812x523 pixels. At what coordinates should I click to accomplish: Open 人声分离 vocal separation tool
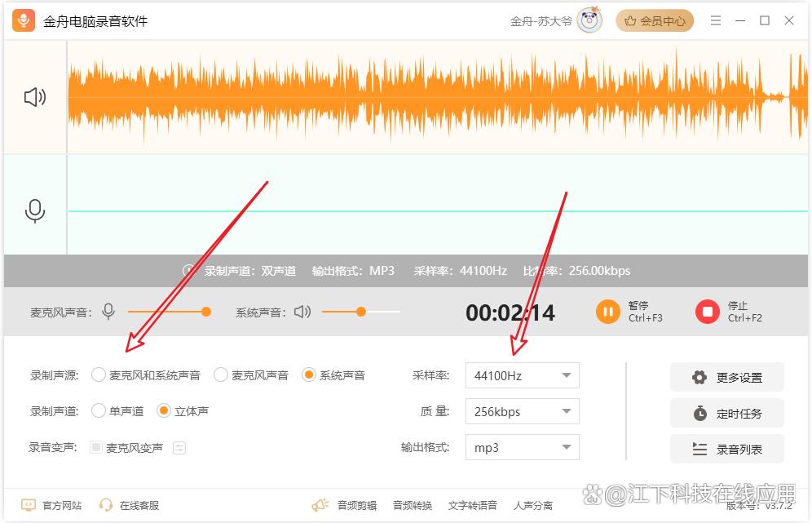[533, 506]
